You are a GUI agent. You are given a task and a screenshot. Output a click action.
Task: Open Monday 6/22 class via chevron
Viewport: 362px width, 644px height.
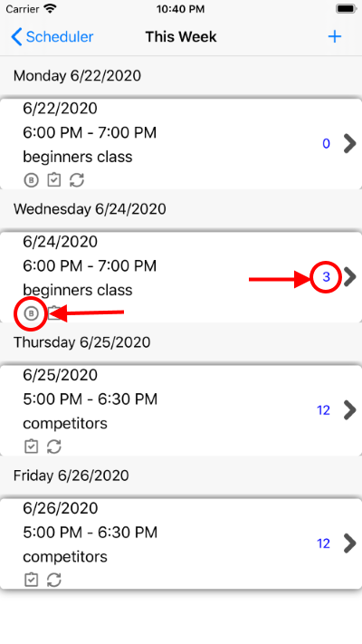[349, 143]
